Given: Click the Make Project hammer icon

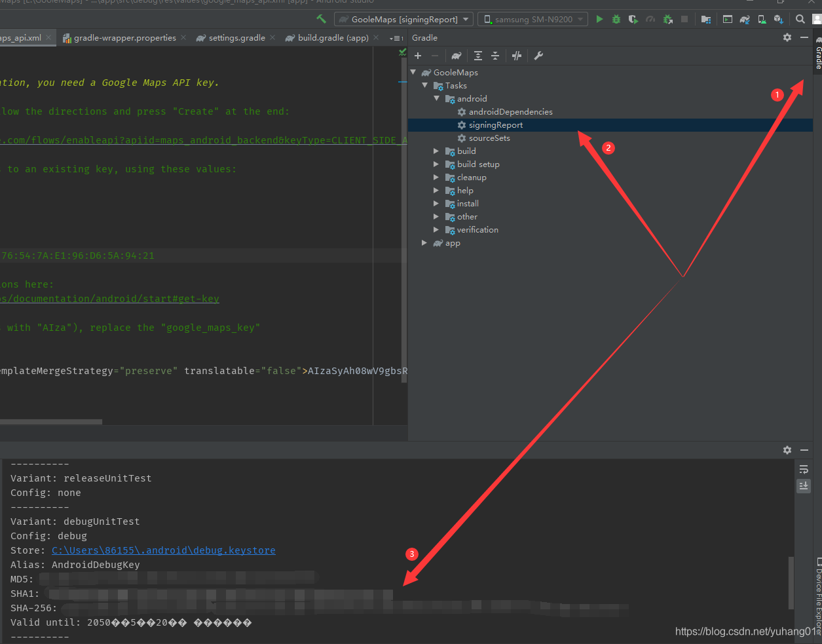Looking at the screenshot, I should (321, 19).
